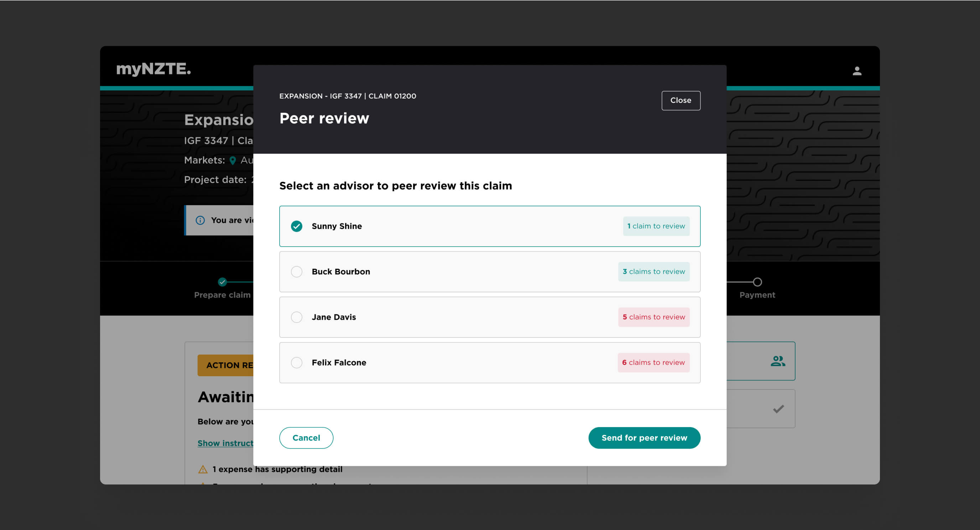Choose Jane Davis radio option
This screenshot has height=530, width=980.
click(x=296, y=317)
